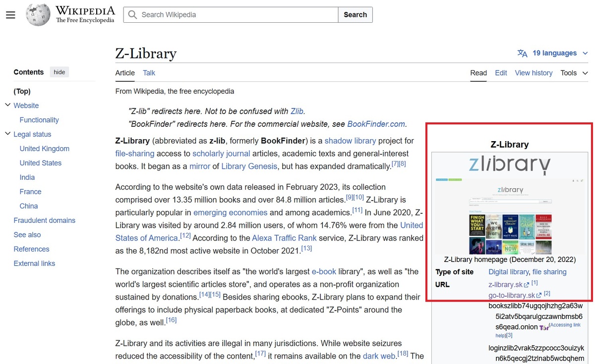Click the language translate icon

coord(522,53)
